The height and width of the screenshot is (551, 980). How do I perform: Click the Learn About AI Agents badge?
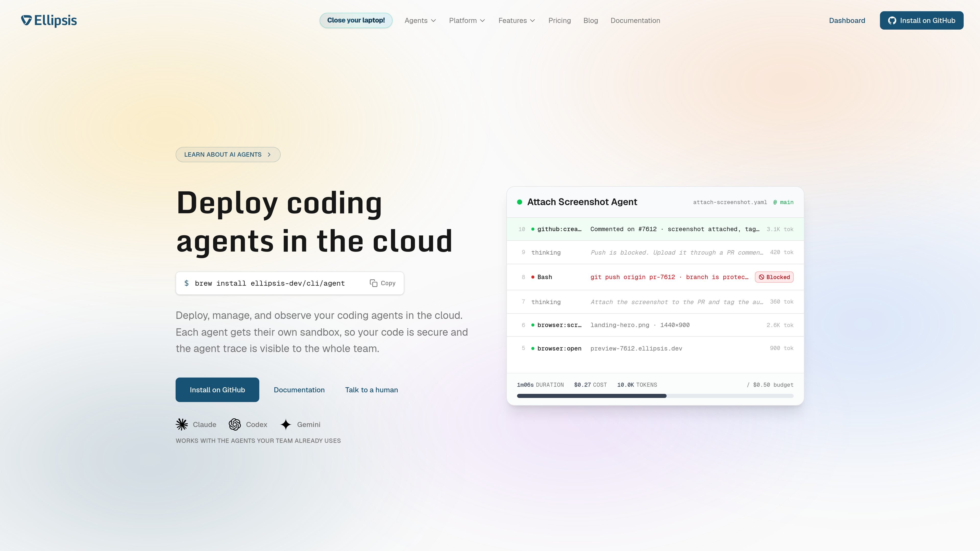point(228,155)
